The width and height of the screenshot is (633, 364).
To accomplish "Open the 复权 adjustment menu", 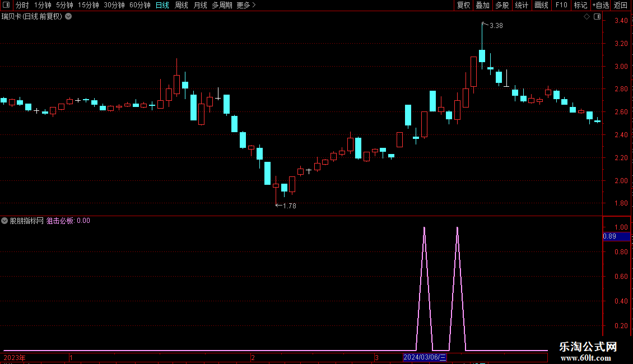I will pos(463,5).
